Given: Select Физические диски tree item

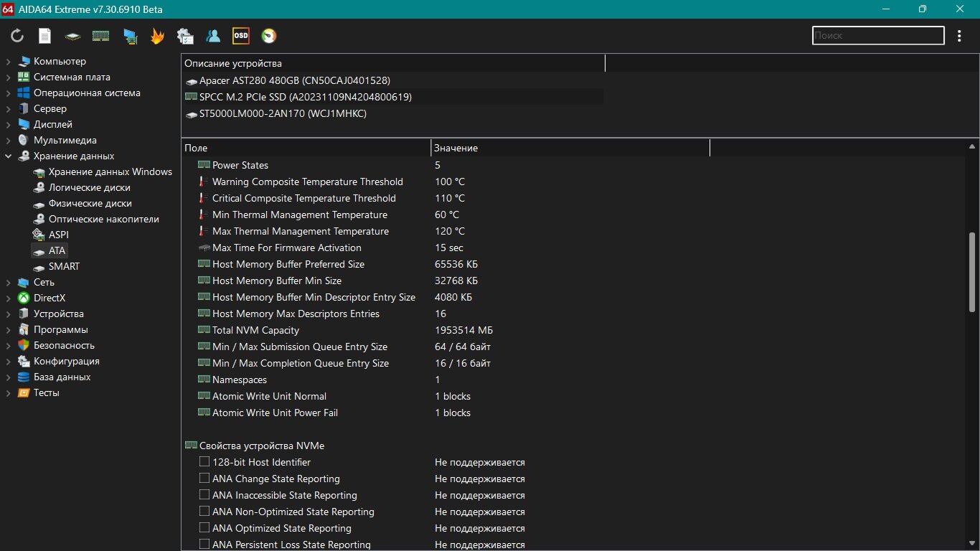Looking at the screenshot, I should coord(83,203).
